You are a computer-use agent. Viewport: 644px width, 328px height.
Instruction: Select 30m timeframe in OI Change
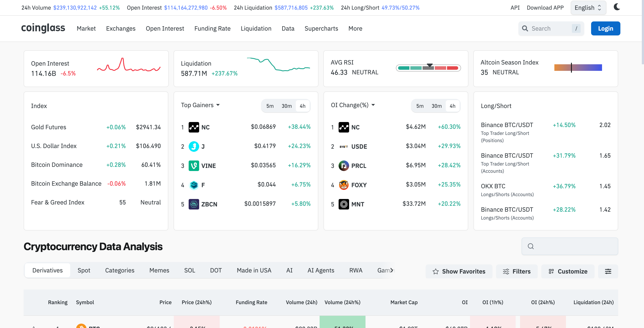point(437,106)
